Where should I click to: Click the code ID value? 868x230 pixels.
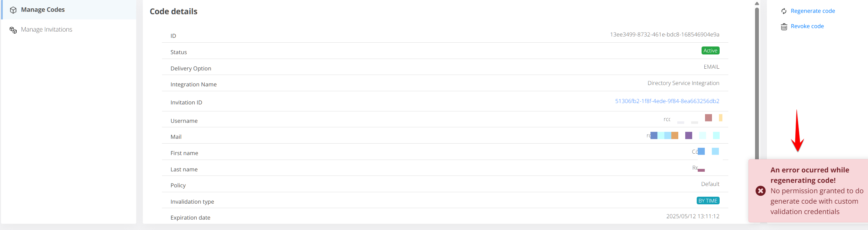(x=664, y=35)
